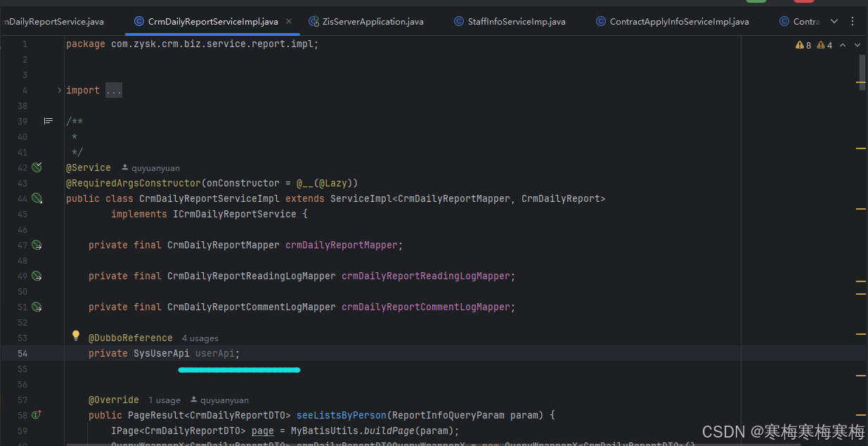Expand the folded import statements arrow
The height and width of the screenshot is (446, 868).
tap(58, 90)
